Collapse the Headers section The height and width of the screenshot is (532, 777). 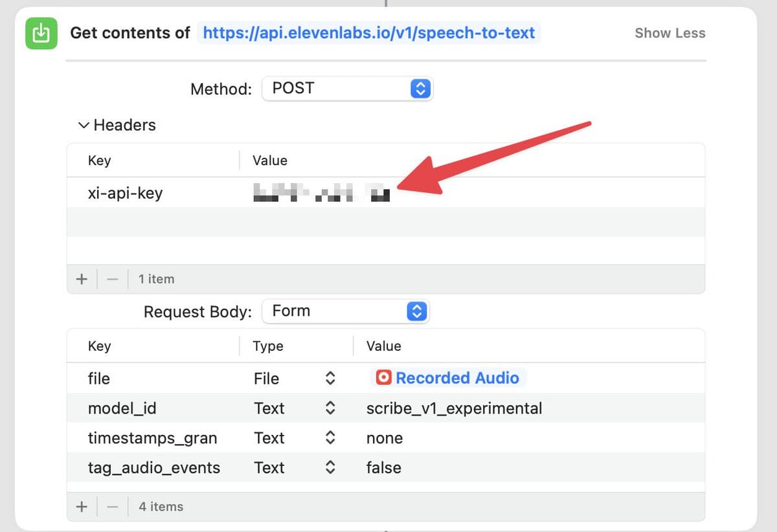(x=84, y=125)
